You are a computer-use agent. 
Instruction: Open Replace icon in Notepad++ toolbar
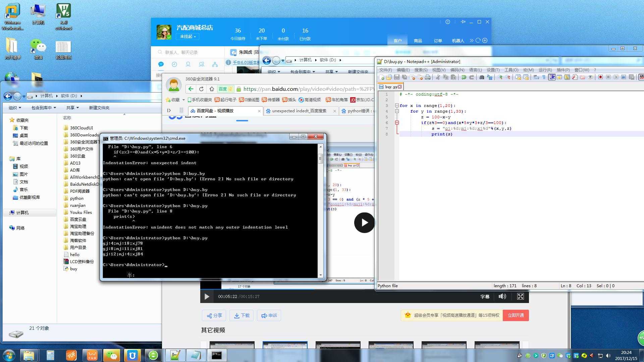click(490, 77)
